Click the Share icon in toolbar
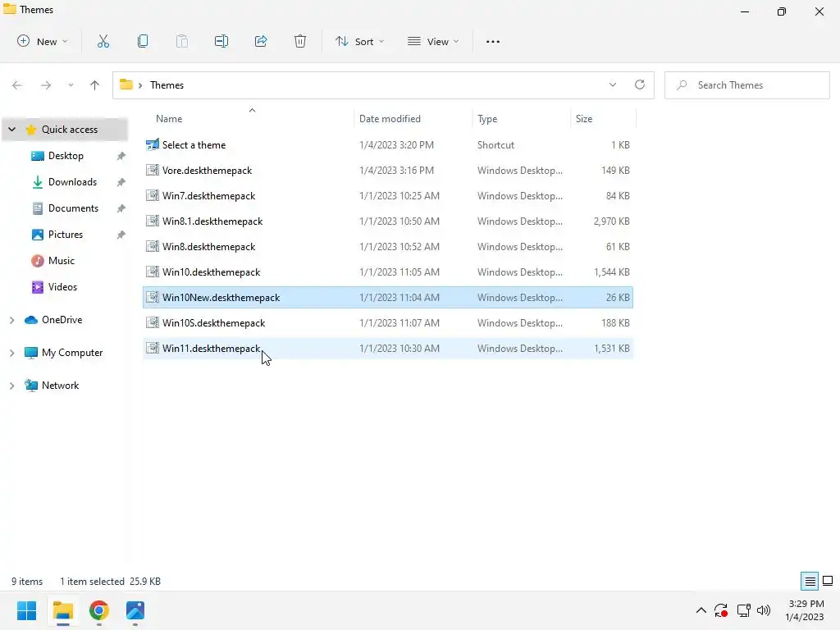Image resolution: width=840 pixels, height=630 pixels. (x=261, y=41)
